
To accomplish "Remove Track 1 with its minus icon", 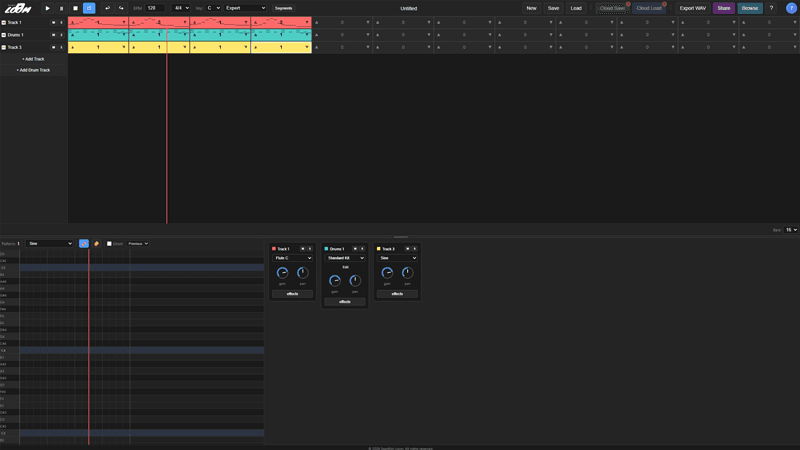I will (4, 22).
